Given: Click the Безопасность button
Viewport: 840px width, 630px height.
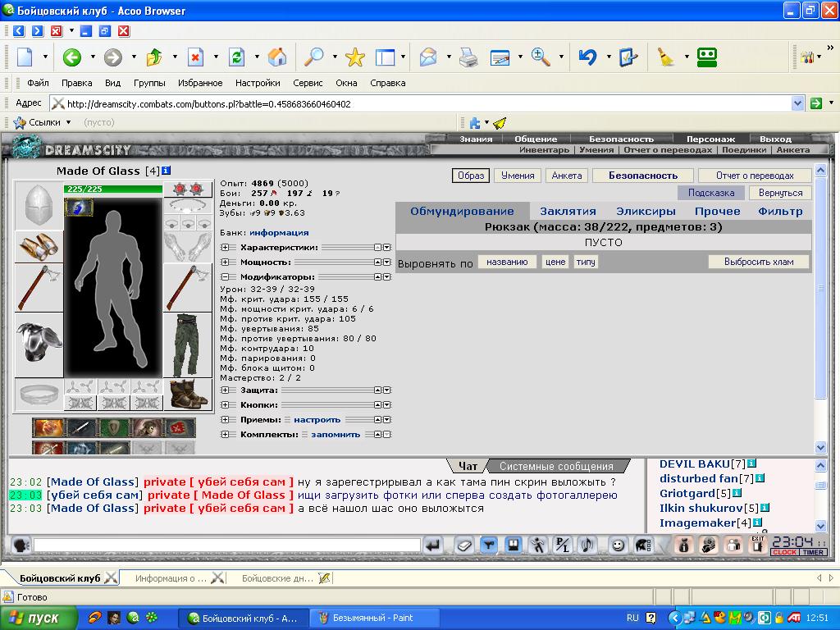Looking at the screenshot, I should point(643,176).
